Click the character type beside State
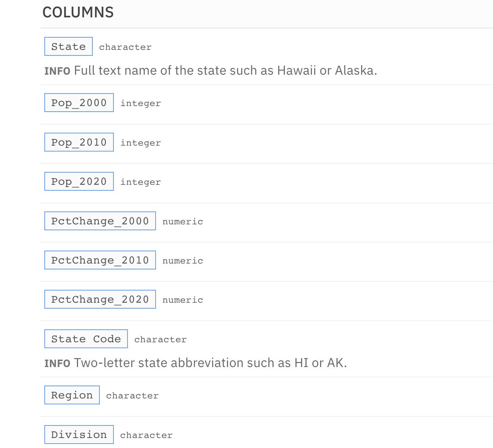493x448 pixels. (125, 47)
